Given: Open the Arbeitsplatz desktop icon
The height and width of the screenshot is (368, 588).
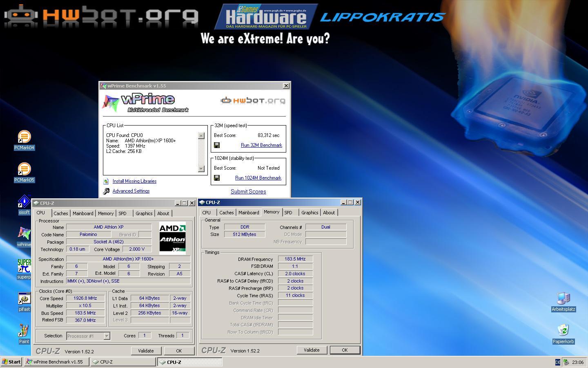Looking at the screenshot, I should [563, 298].
